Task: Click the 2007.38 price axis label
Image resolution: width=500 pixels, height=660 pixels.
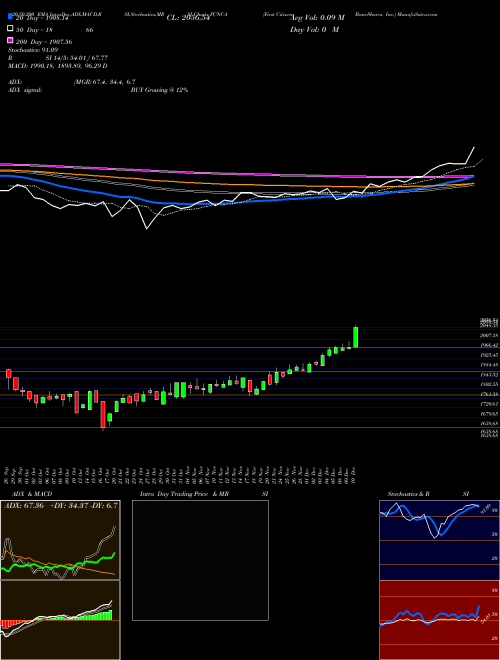Action: [x=489, y=335]
